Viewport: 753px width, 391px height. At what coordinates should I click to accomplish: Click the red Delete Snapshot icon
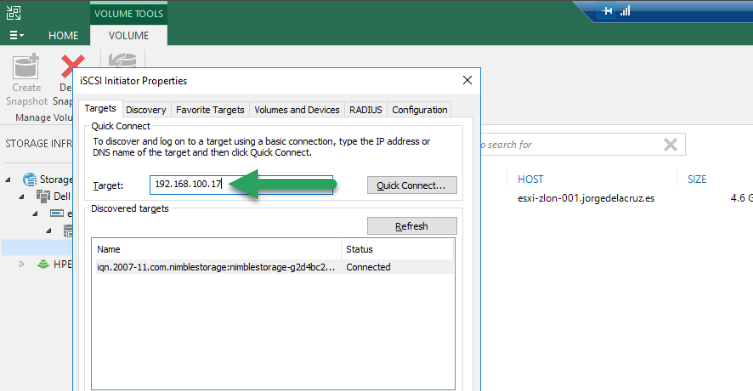coord(72,66)
